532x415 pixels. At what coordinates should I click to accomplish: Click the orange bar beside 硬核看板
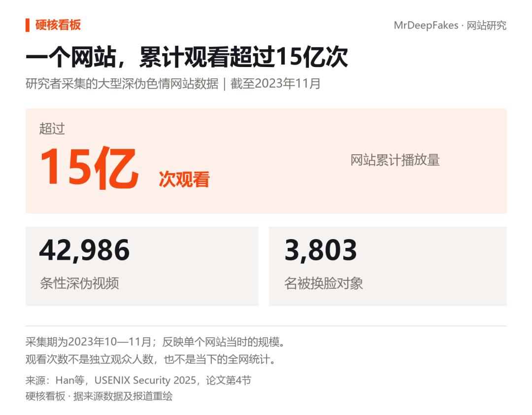click(28, 25)
